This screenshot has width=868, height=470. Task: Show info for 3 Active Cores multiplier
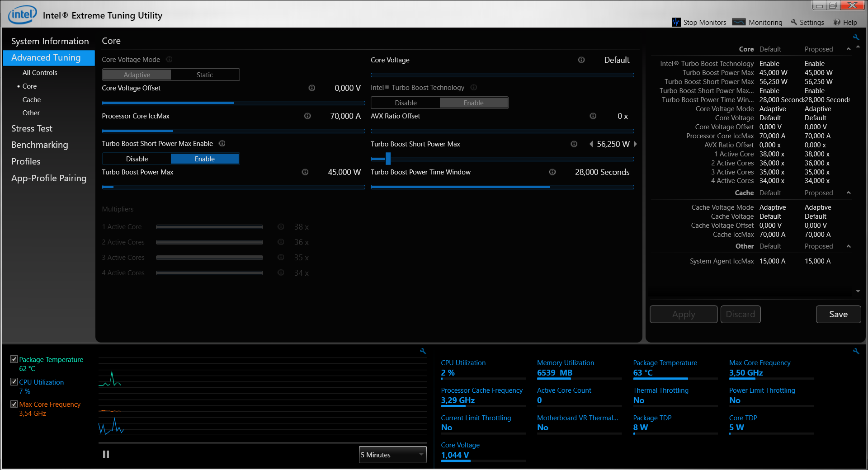click(281, 258)
